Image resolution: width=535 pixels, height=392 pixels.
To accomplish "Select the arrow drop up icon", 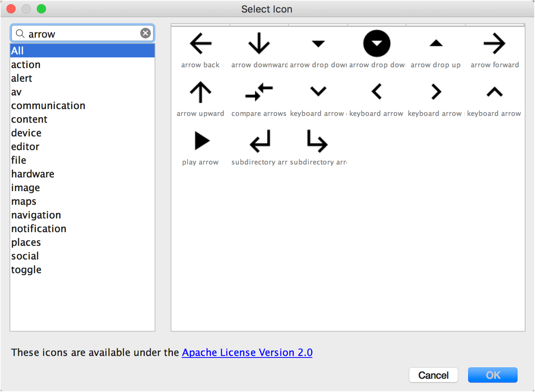I will (436, 43).
